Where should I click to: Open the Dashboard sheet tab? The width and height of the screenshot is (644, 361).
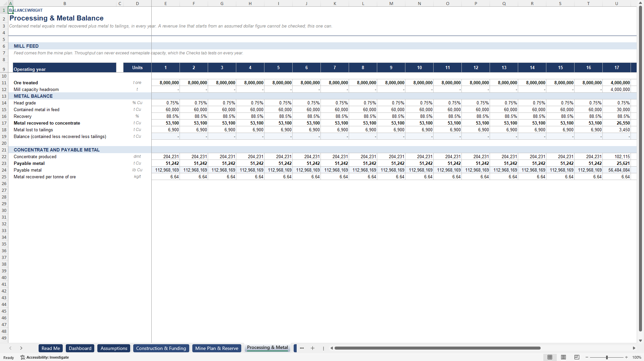point(80,348)
